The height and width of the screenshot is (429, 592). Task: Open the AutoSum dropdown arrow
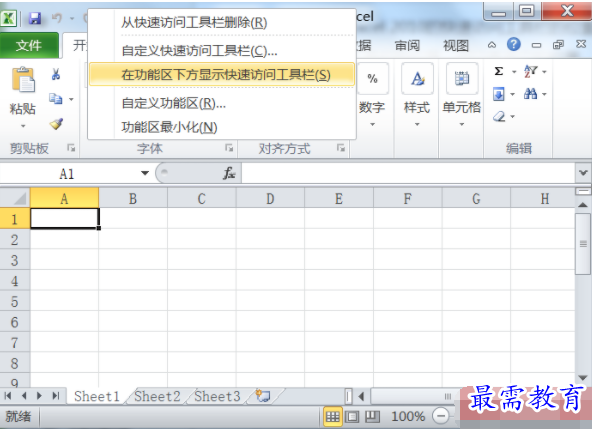pyautogui.click(x=514, y=71)
